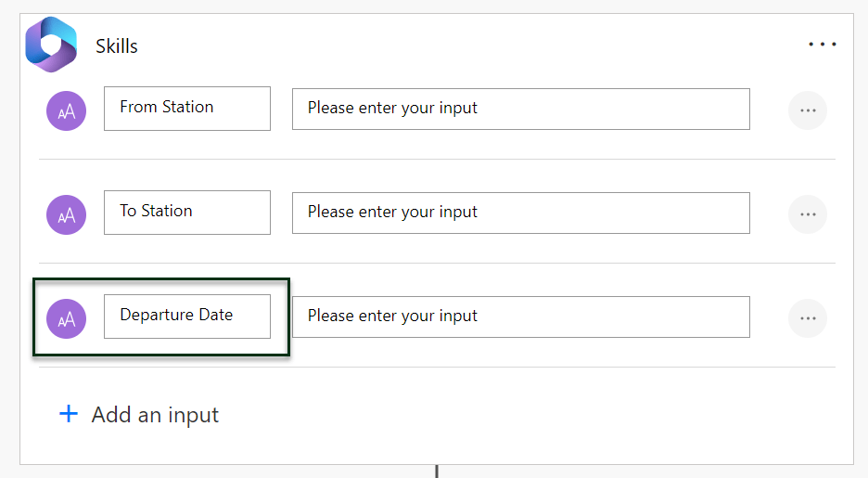Open the To Station row options menu
This screenshot has height=478, width=868.
tap(807, 214)
